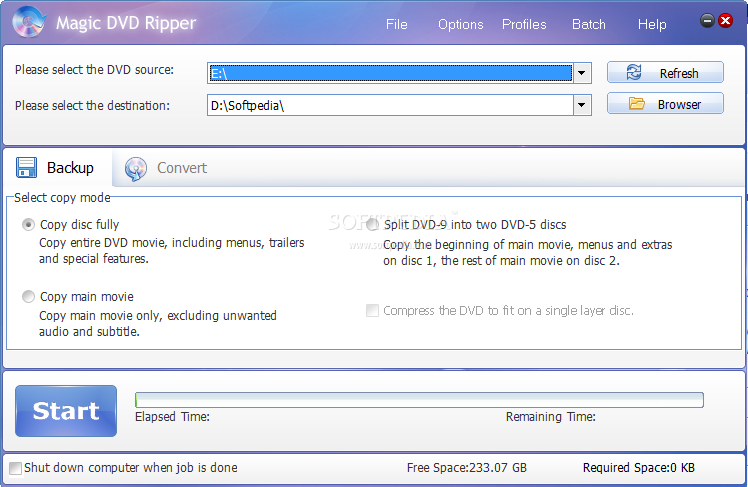Screen dimensions: 748x487
Task: Click the Backup floppy disk icon
Action: click(26, 167)
